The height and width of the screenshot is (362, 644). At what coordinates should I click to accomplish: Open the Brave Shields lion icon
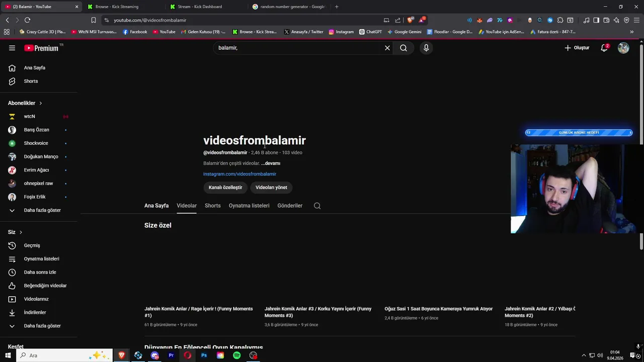pos(410,20)
